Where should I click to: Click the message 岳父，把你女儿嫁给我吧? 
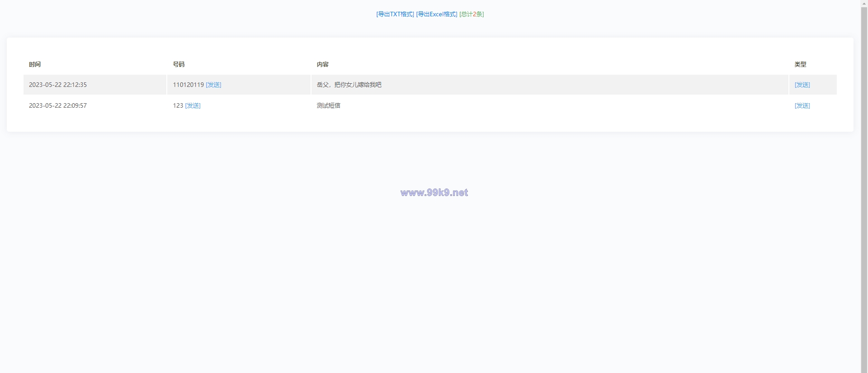(349, 85)
